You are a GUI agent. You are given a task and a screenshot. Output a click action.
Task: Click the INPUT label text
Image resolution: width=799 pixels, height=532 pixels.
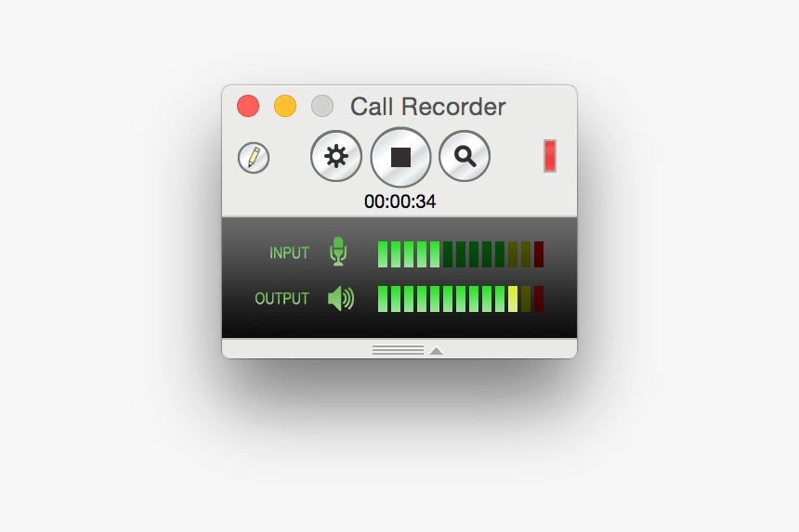pyautogui.click(x=289, y=253)
